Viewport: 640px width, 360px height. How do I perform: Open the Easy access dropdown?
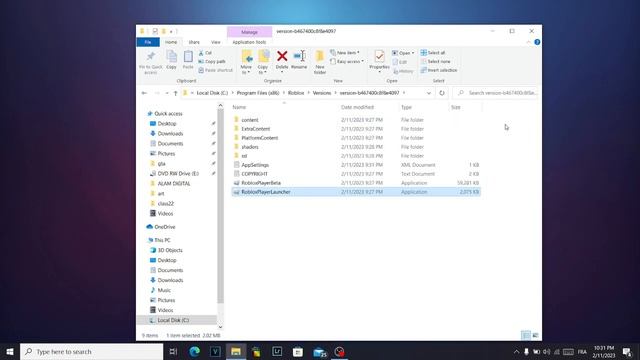(x=347, y=62)
